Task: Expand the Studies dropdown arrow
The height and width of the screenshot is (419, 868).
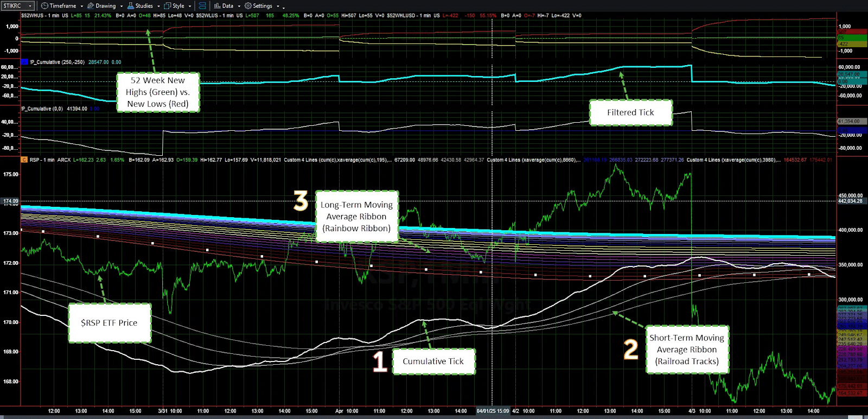Action: click(158, 7)
